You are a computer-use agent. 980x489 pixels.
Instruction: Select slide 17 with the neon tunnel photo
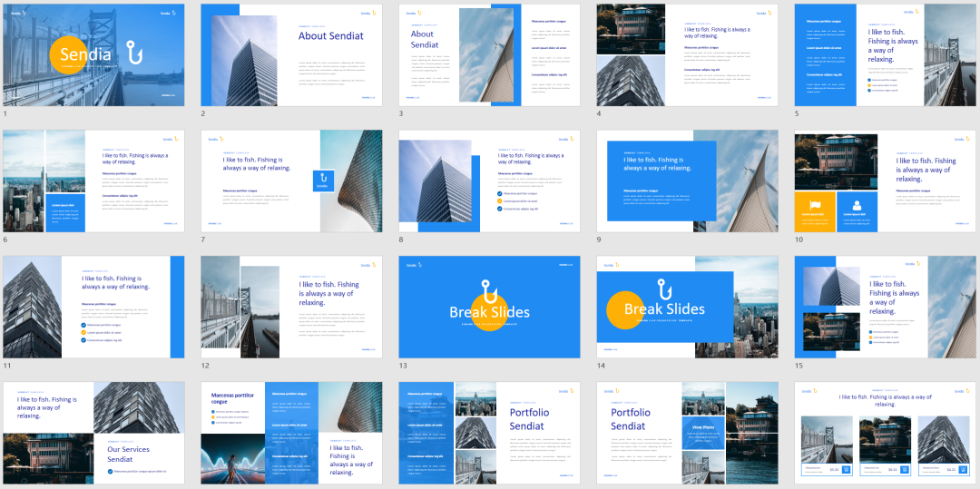point(291,433)
